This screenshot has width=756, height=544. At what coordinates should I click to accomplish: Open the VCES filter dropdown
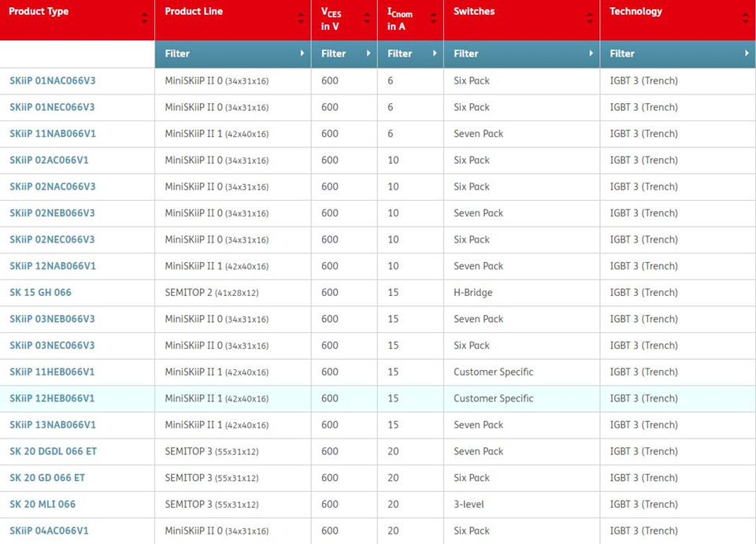click(344, 54)
